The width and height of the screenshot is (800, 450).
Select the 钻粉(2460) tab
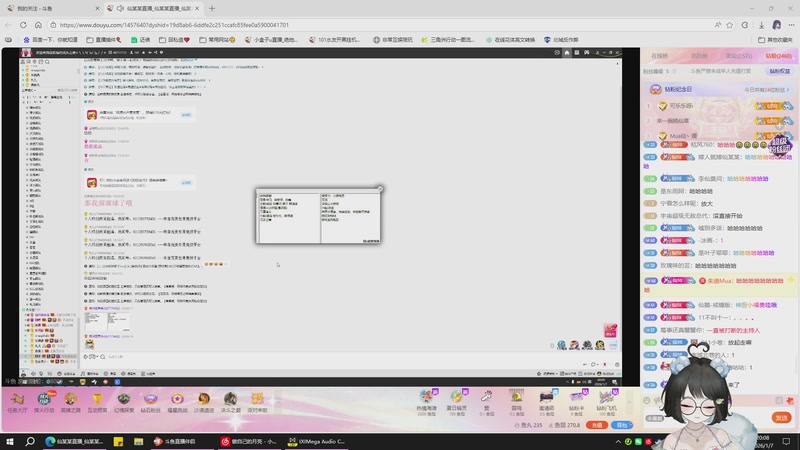(x=779, y=56)
